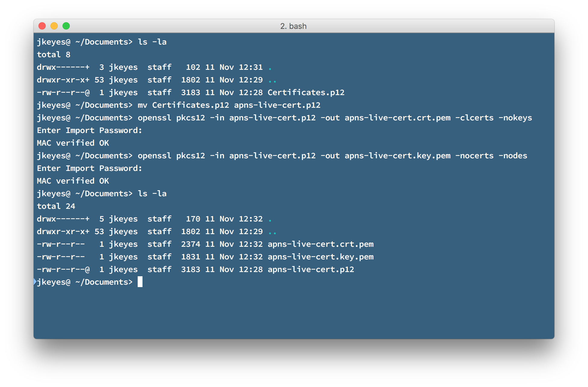Click the 1831 file size value
This screenshot has height=387, width=588.
191,257
